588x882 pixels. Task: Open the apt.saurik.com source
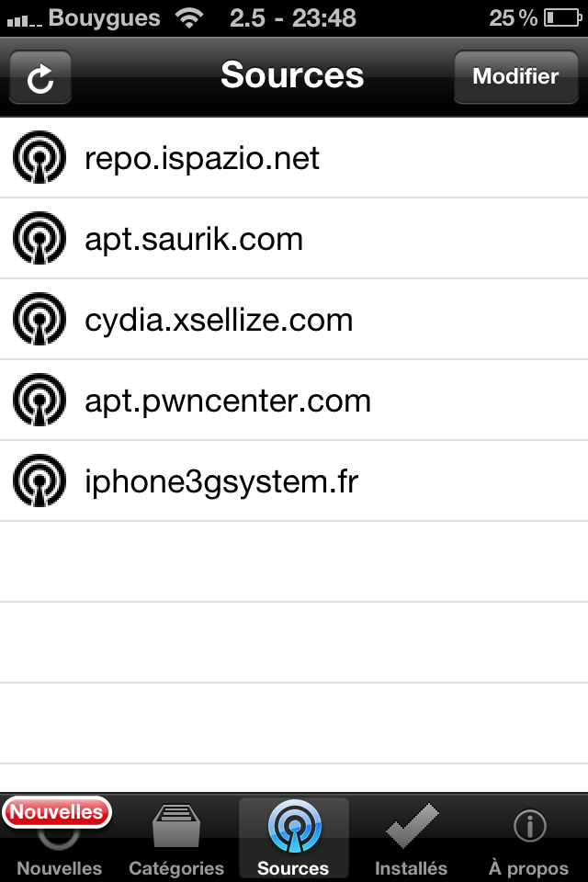294,239
